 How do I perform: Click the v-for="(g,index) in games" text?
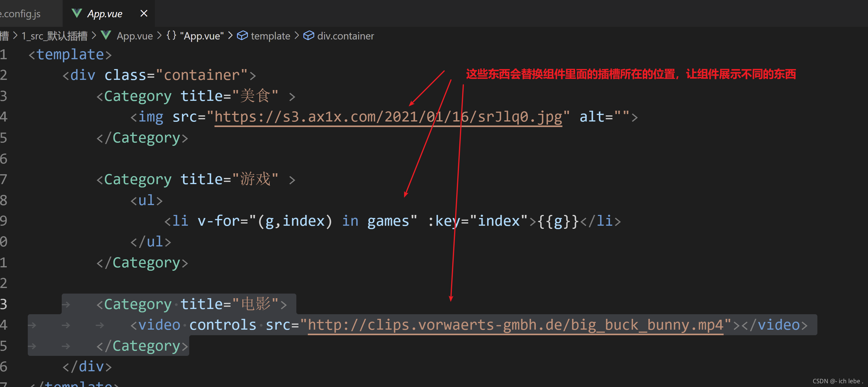308,221
